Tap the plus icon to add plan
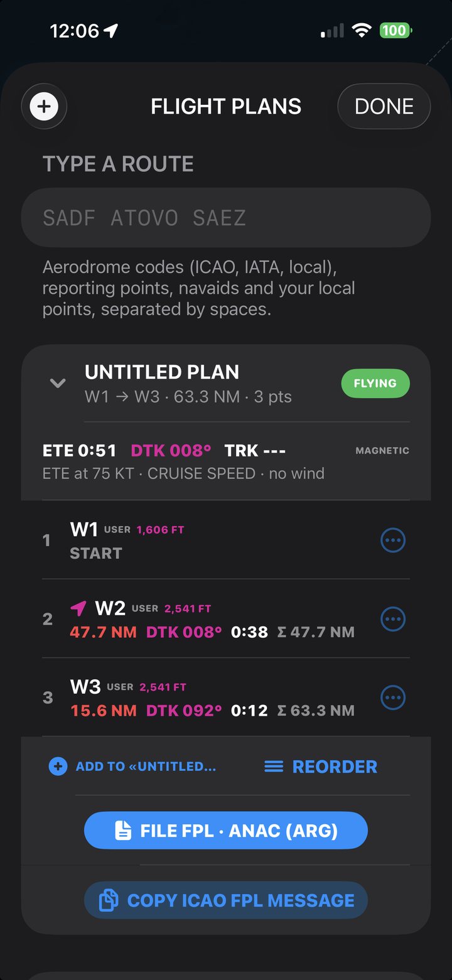Screen dimensions: 452x980 (44, 106)
